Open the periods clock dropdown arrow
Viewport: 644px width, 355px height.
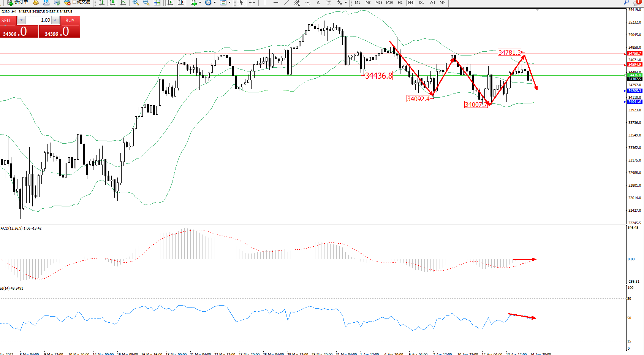215,3
